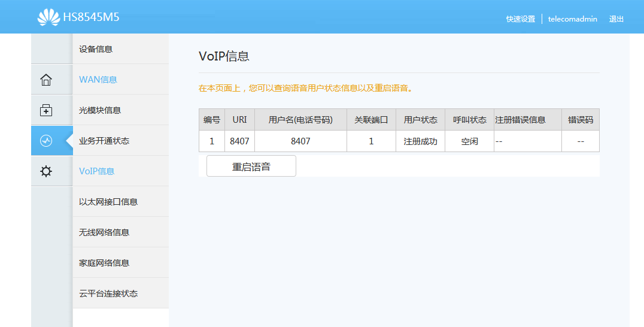Select the status monitor pulse icon
This screenshot has height=327, width=644.
tap(46, 141)
